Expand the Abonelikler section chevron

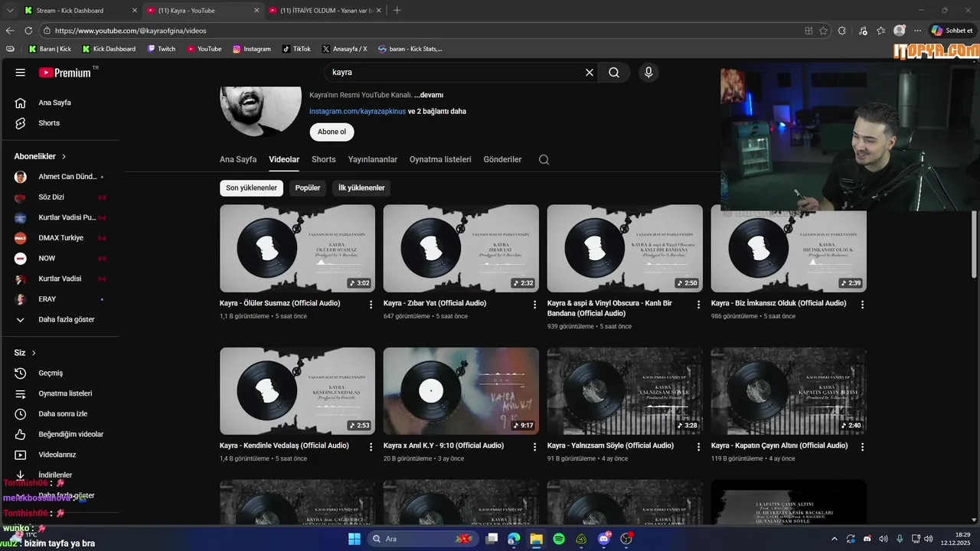(x=64, y=156)
